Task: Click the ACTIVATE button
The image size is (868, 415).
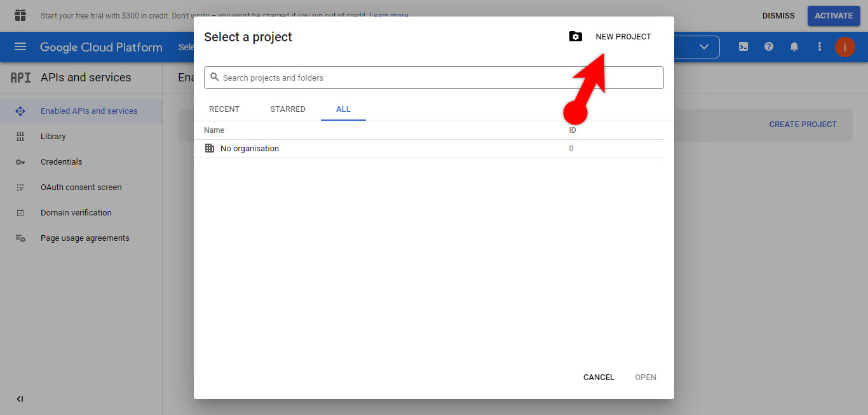Action: coord(834,16)
